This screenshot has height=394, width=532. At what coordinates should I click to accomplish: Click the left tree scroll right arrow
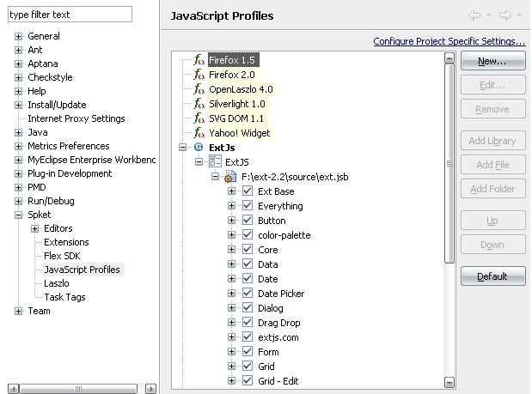[150, 388]
